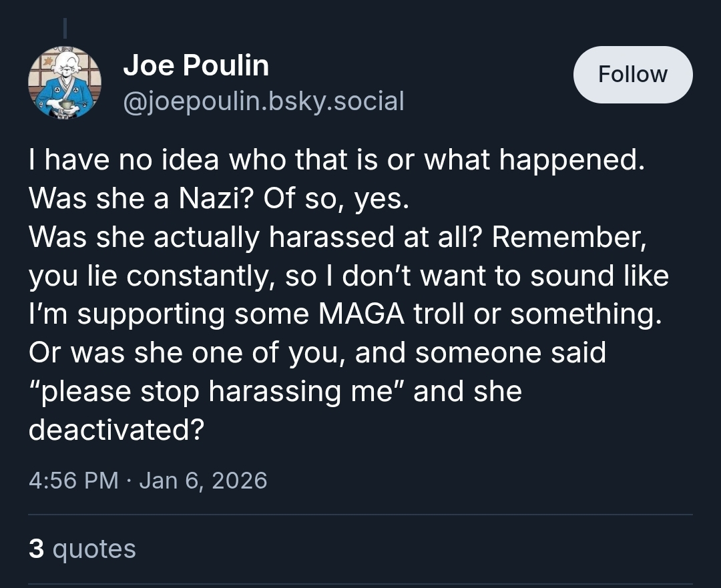Click the display name Joe Poulin
721x588 pixels.
(x=196, y=65)
